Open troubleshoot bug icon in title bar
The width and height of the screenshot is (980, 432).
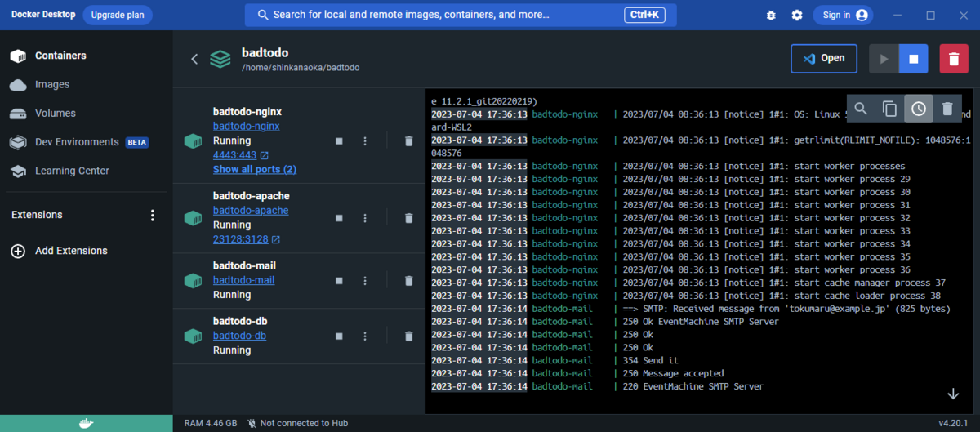coord(772,15)
